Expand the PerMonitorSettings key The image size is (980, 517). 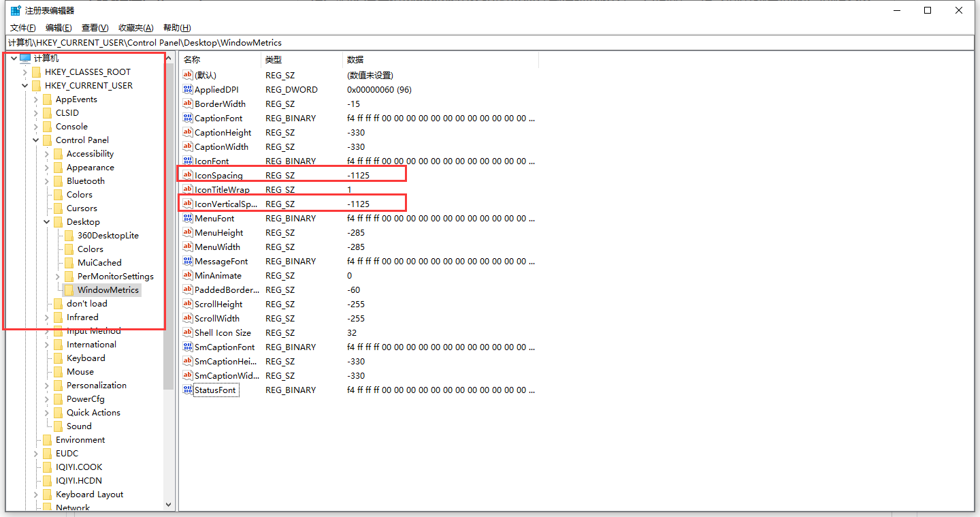click(x=58, y=276)
